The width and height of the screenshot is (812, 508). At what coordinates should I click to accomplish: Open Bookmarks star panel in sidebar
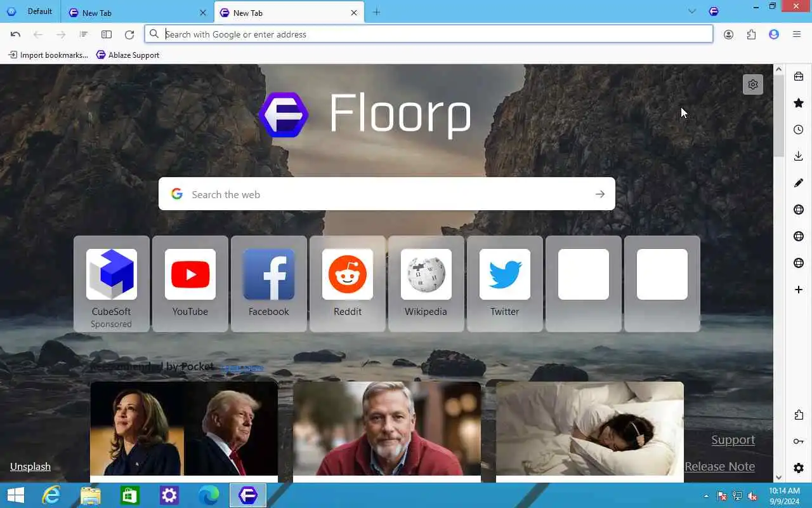click(799, 103)
